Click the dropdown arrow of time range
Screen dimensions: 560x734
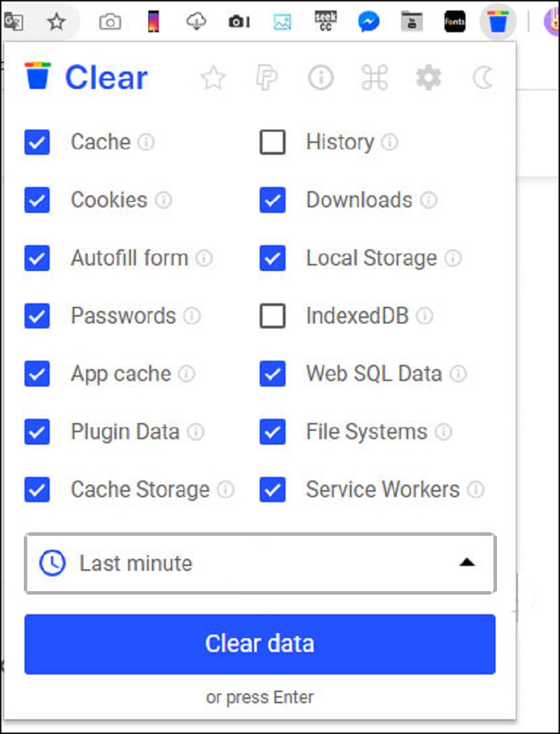(467, 562)
